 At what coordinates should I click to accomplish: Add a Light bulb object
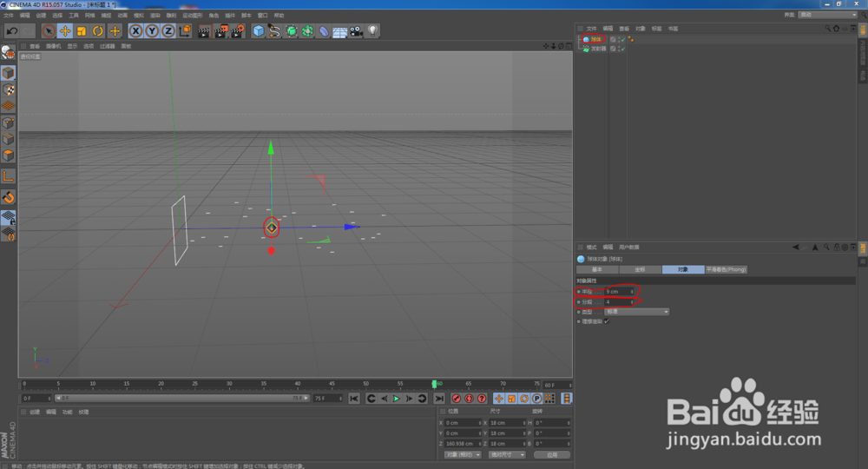tap(372, 31)
